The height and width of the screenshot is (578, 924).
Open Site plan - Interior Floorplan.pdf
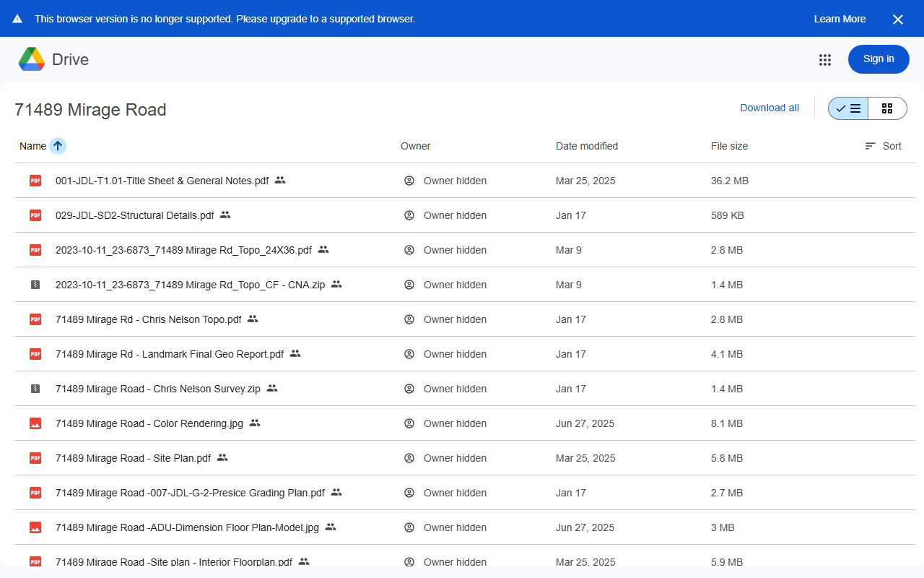coord(174,562)
